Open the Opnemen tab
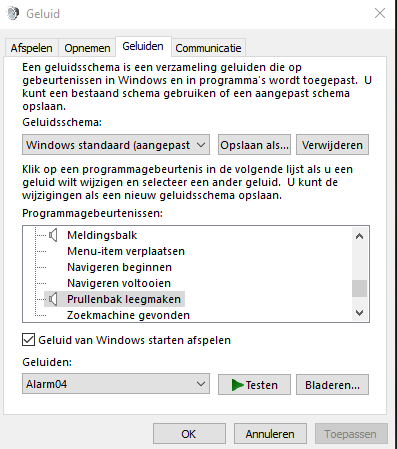The height and width of the screenshot is (449, 397). click(87, 48)
